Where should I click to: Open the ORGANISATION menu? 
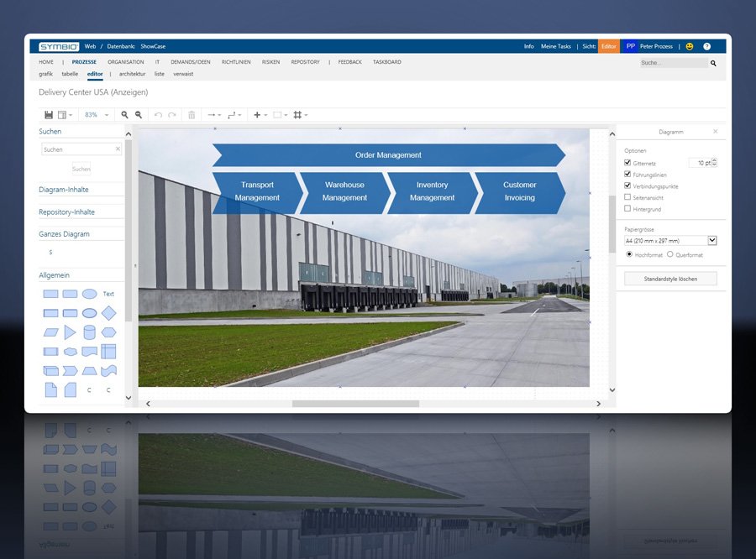[x=125, y=61]
